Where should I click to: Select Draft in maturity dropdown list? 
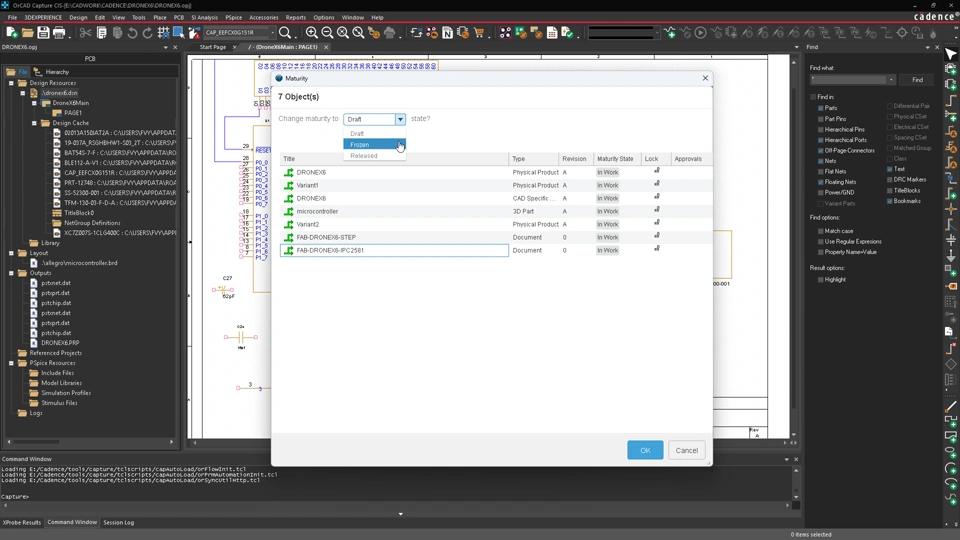point(374,133)
